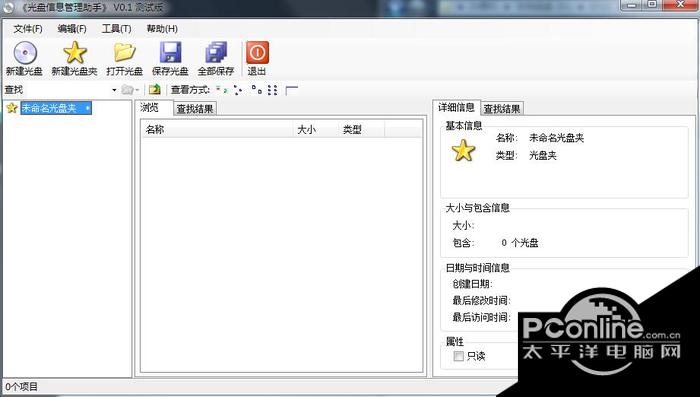Click the 新建光盘夹 star icon
This screenshot has width=700, height=397.
(x=75, y=53)
